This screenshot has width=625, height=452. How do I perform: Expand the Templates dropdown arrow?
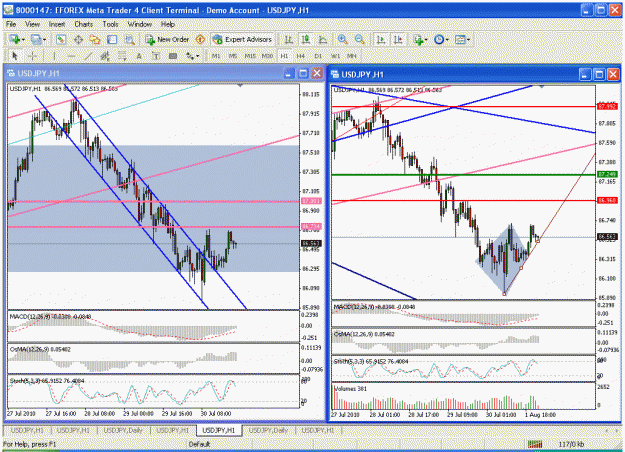pos(468,39)
